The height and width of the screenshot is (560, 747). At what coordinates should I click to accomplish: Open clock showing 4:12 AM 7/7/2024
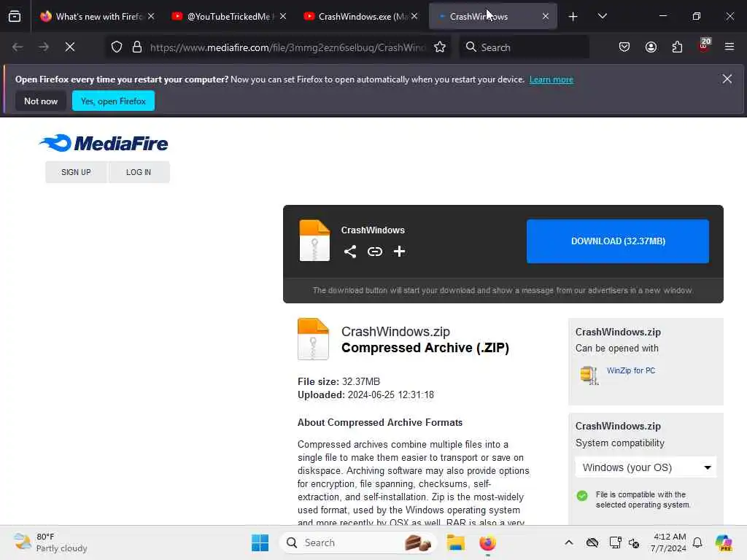coord(668,542)
